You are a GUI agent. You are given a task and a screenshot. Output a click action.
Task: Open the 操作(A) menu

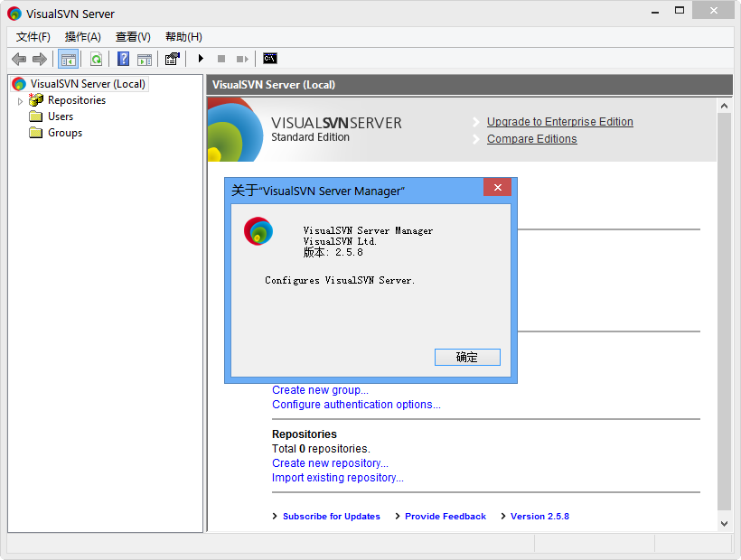coord(83,37)
